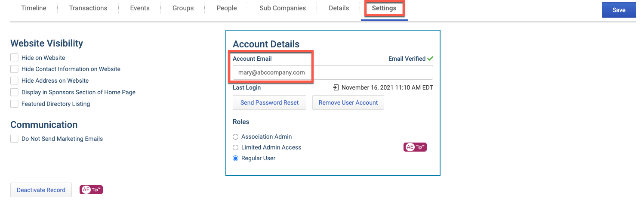
Task: Click the AE Tip badge near Roles
Action: pos(415,147)
